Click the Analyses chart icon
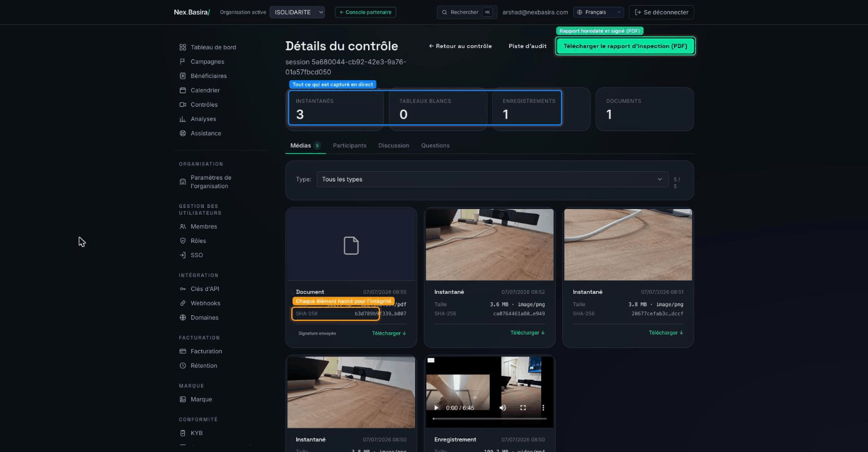Image resolution: width=868 pixels, height=452 pixels. (x=183, y=119)
